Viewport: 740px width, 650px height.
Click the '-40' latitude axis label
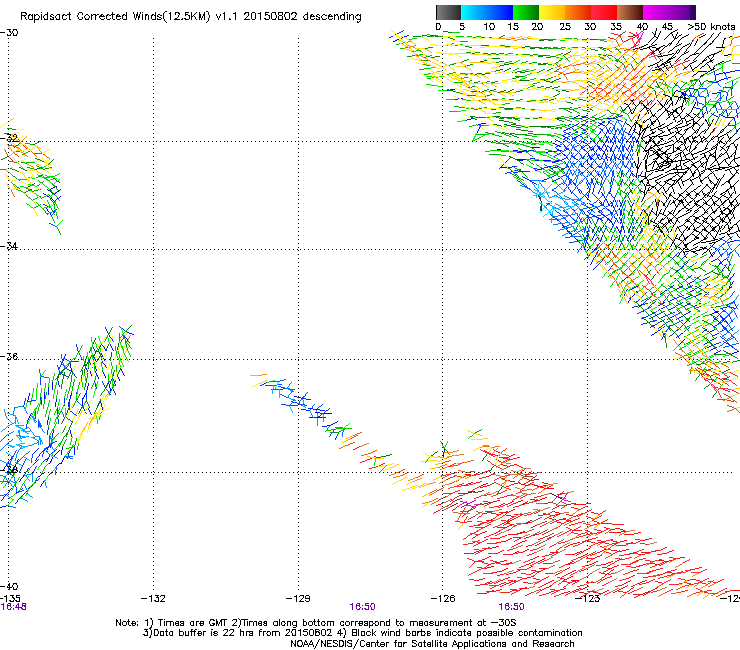9,586
